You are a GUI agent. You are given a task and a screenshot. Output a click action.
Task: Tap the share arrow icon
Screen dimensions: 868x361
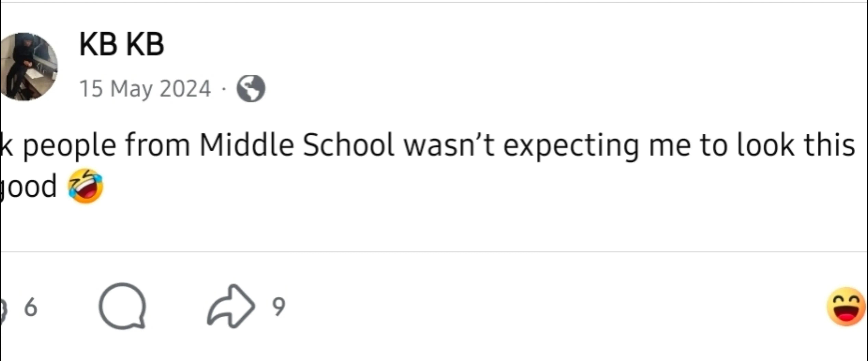click(x=231, y=306)
